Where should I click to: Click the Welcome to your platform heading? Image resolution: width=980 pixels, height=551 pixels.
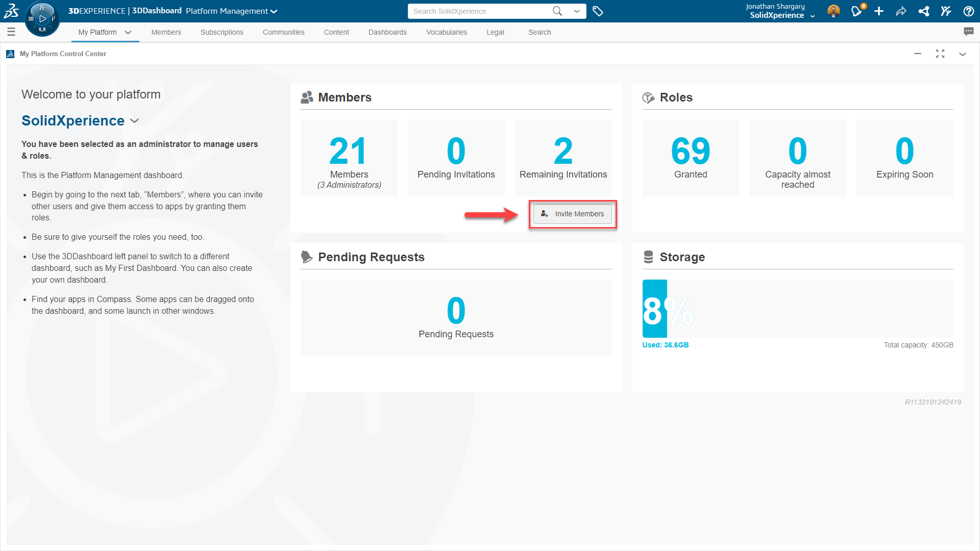point(91,94)
